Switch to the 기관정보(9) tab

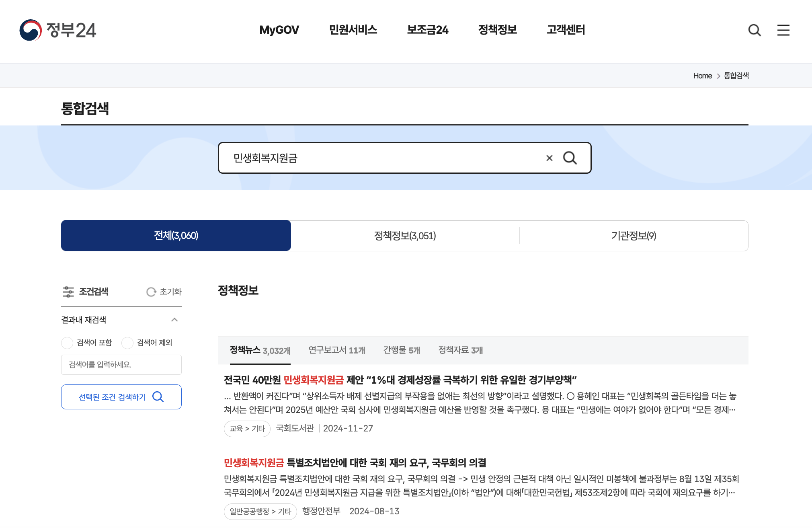[x=634, y=236]
